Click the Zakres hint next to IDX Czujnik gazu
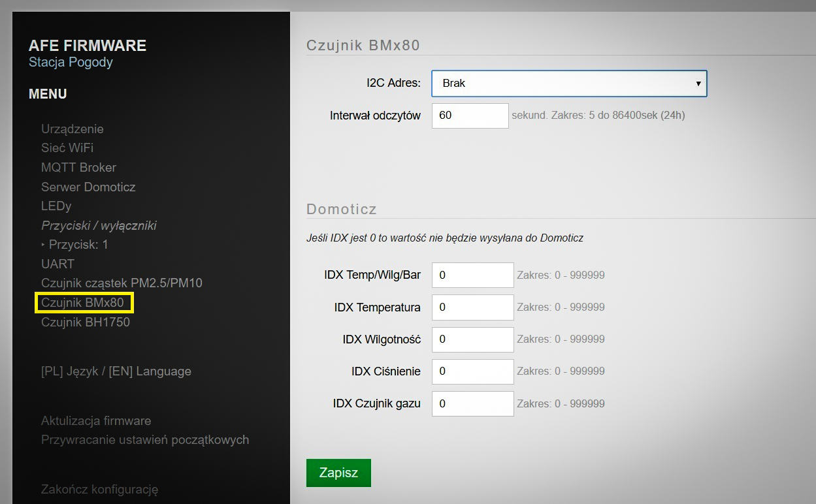Screen dimensions: 816x504 point(561,403)
